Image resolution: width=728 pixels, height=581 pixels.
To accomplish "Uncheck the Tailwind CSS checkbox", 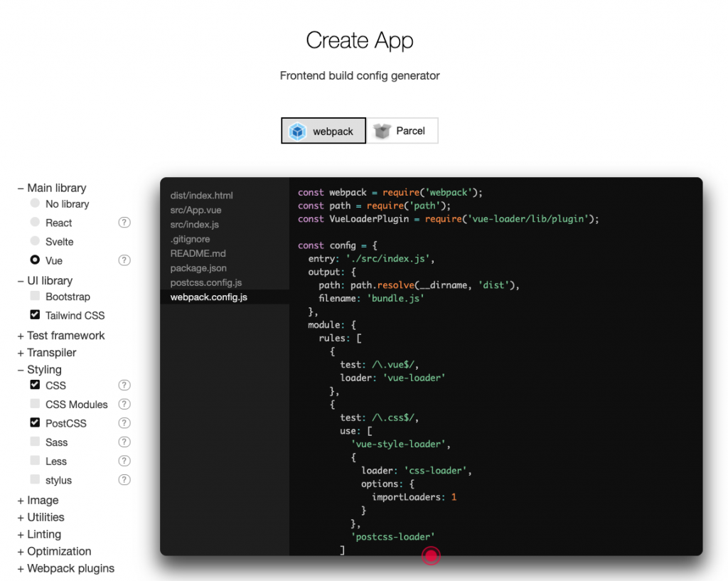I will tap(35, 314).
